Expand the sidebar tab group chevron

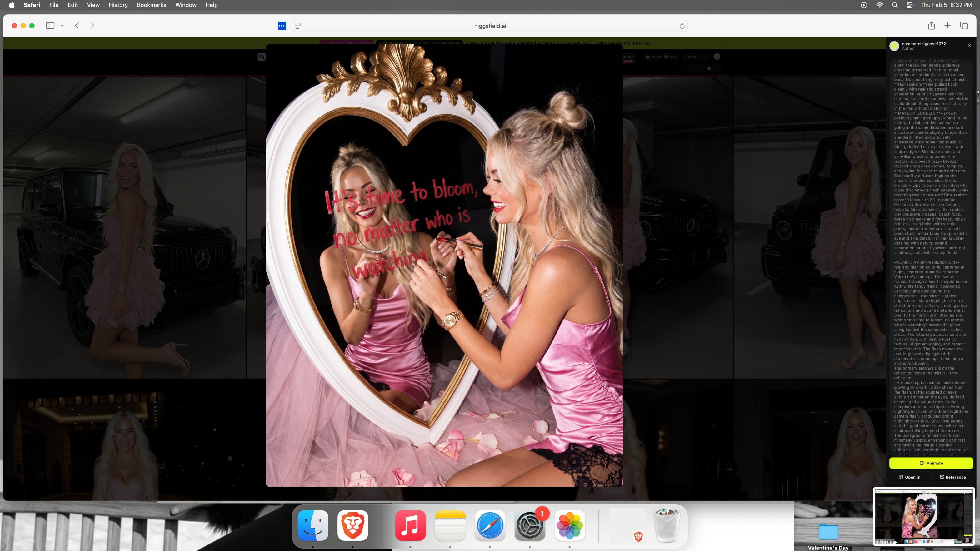point(62,26)
